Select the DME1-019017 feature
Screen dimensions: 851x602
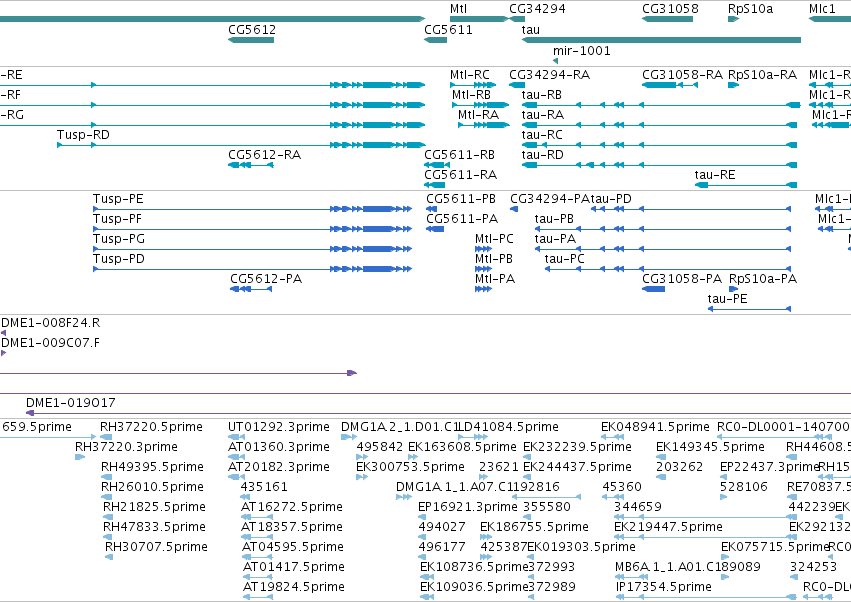coord(439,414)
